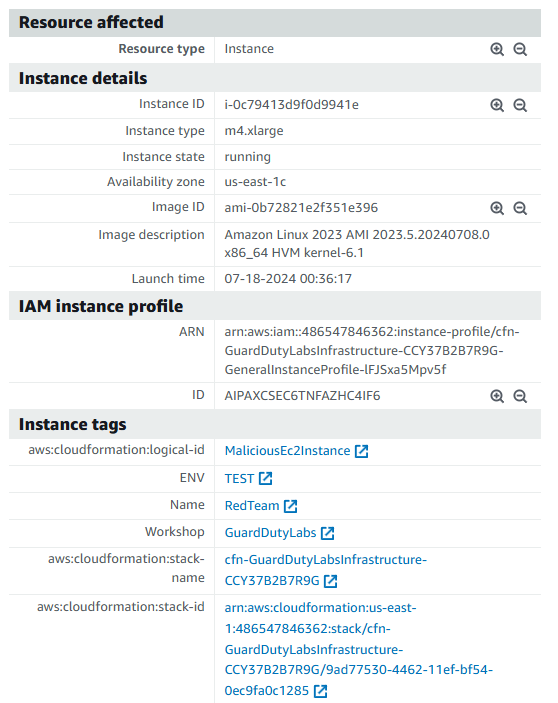Viewport: 558px width, 703px height.
Task: Click external icon after 0ec9fa0c1285
Action: click(320, 691)
